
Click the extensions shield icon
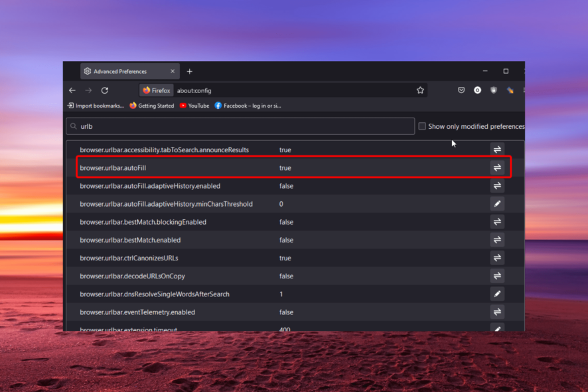(493, 90)
